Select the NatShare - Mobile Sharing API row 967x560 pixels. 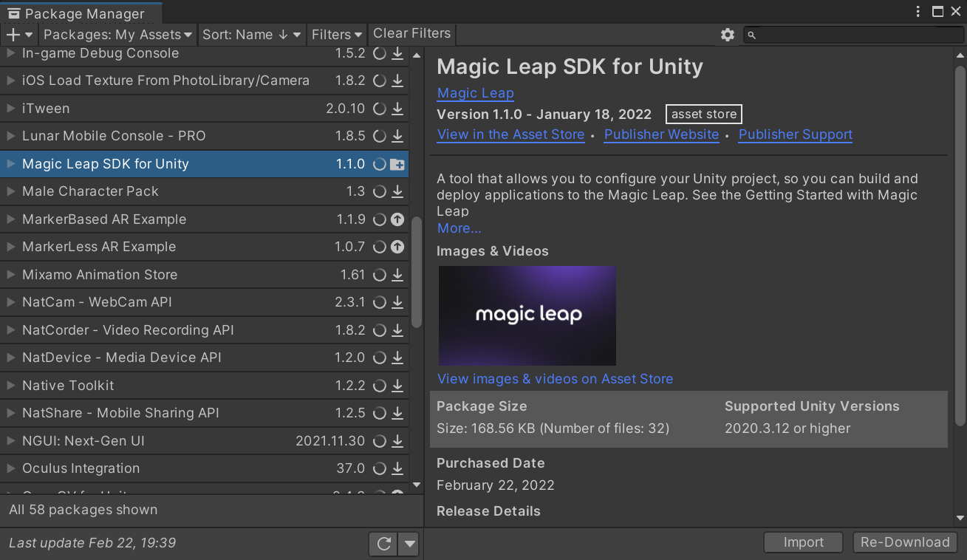[x=205, y=413]
